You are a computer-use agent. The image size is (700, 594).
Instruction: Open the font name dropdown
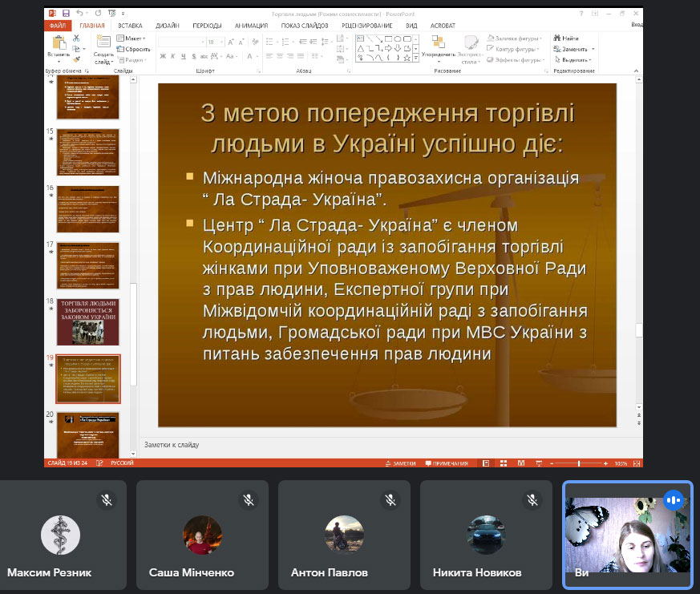(x=203, y=42)
